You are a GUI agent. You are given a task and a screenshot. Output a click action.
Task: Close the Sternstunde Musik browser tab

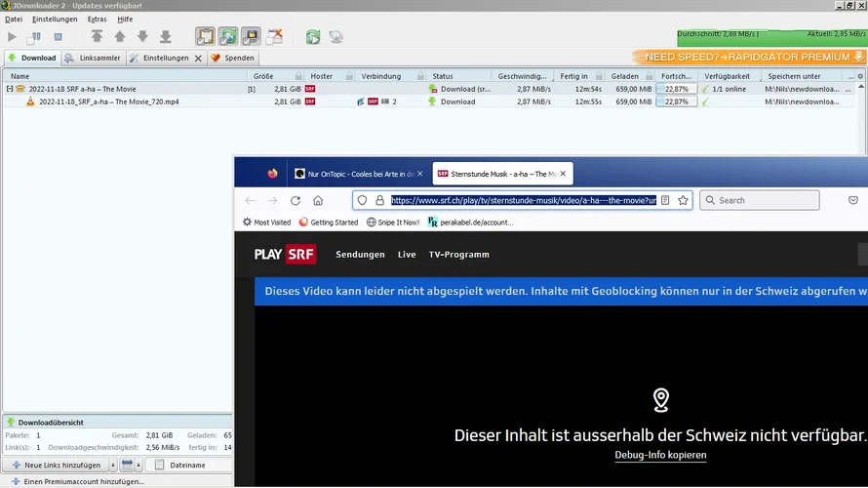tap(563, 174)
